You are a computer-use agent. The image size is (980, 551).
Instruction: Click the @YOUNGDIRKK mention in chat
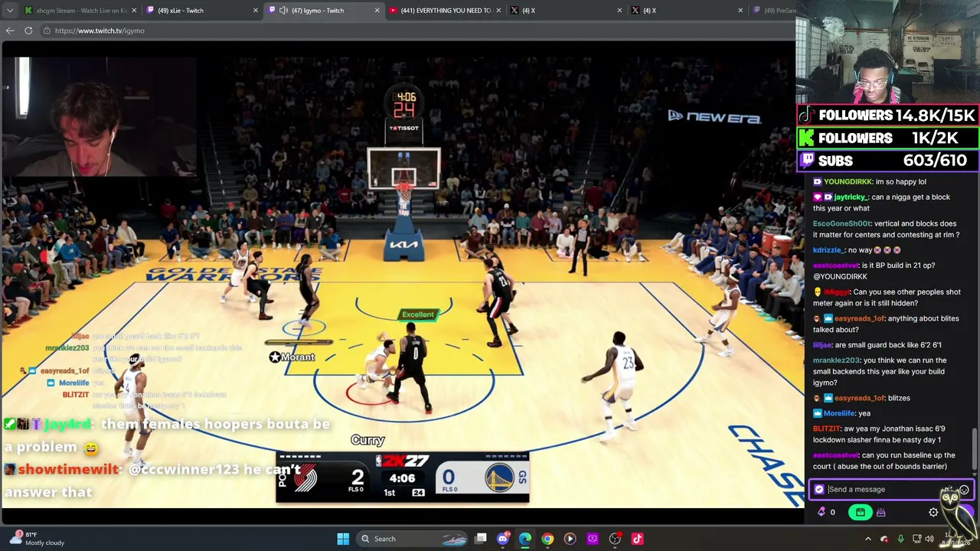coord(840,277)
